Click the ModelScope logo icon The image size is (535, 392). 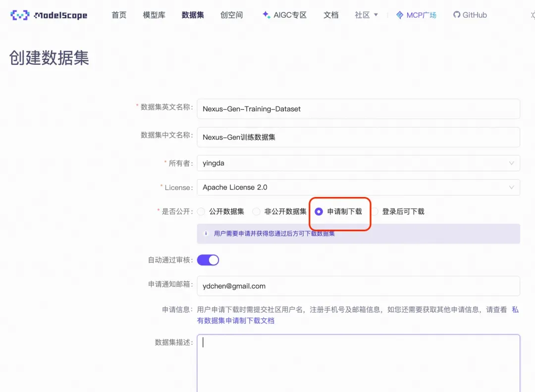pyautogui.click(x=20, y=15)
